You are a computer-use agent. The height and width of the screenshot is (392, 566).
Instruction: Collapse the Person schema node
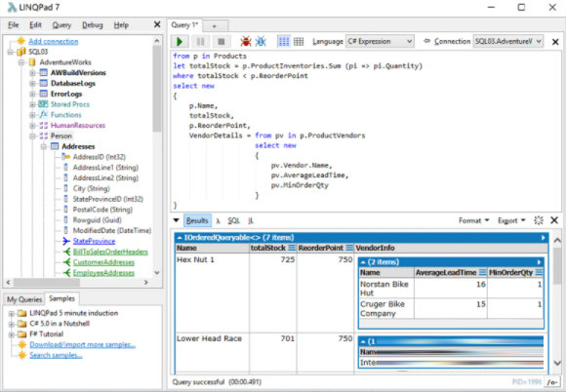pos(32,136)
